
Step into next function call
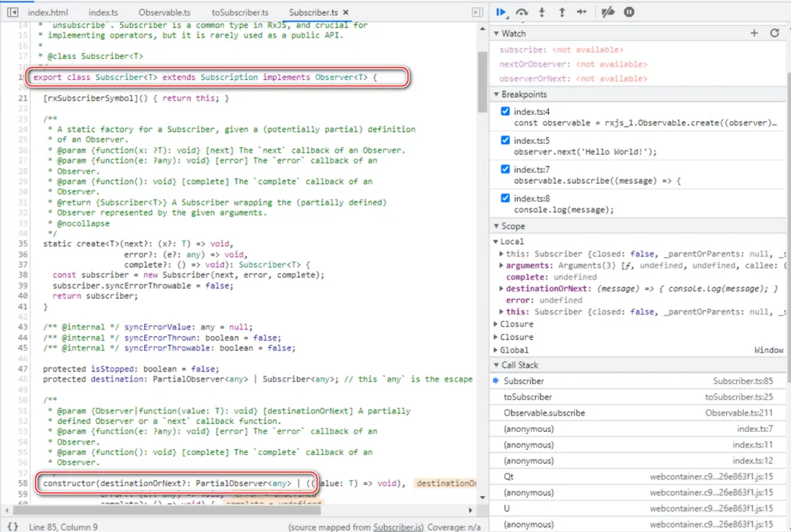(542, 12)
